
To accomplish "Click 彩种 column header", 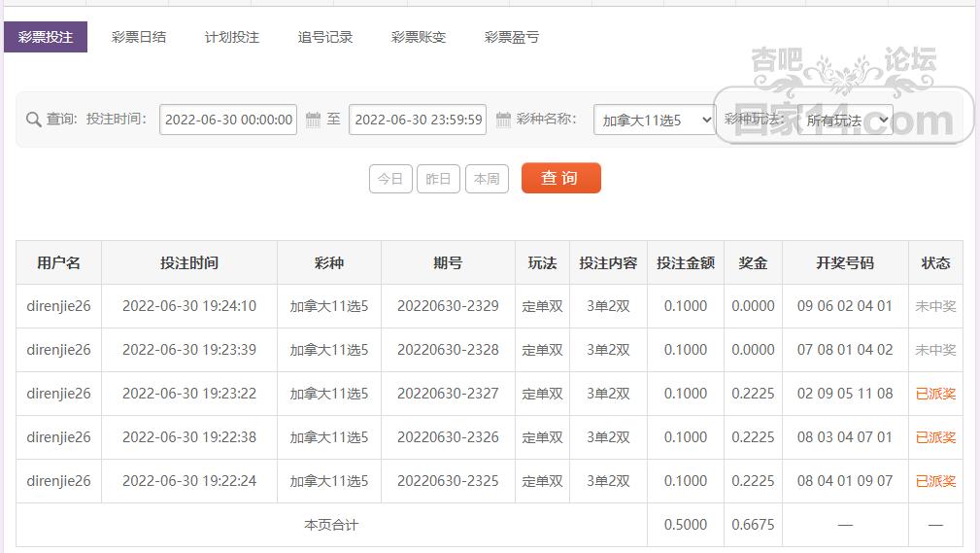I will pos(329,262).
